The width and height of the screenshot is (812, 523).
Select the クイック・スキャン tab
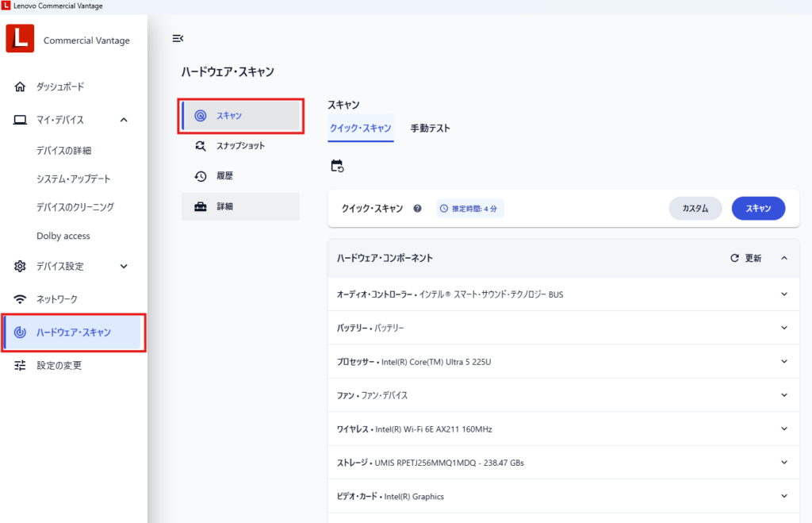tap(360, 128)
